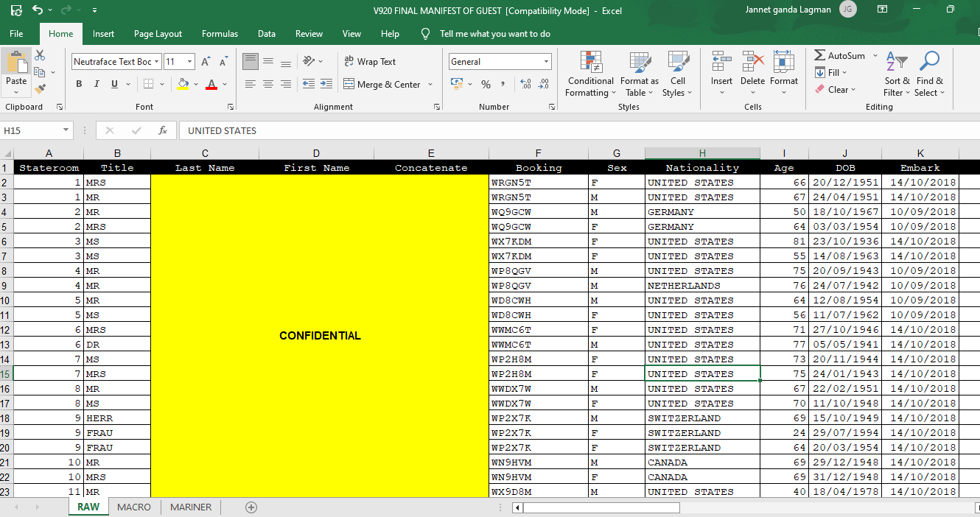Screen dimensions: 980x517
Task: Switch to the MARINER sheet tab
Action: click(x=191, y=507)
